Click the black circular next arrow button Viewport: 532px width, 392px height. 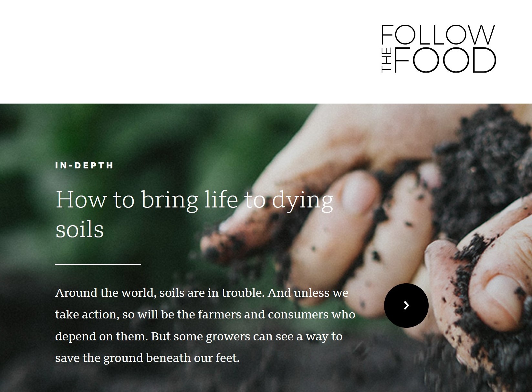pos(406,305)
